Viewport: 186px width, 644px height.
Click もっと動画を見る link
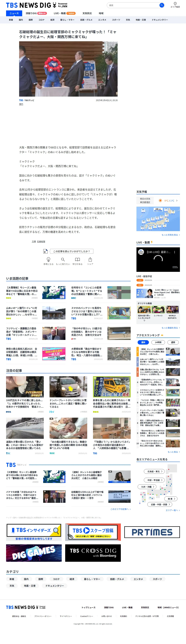[x=170, y=328]
